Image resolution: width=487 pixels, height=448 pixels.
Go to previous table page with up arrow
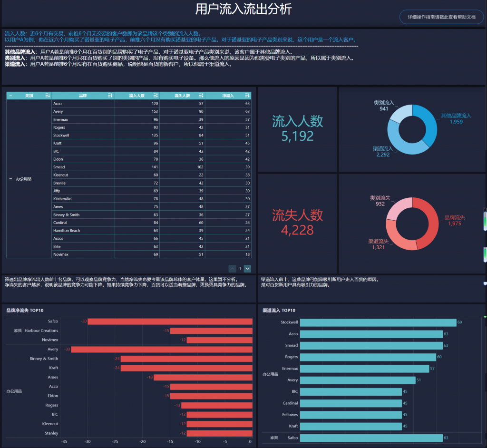click(232, 268)
